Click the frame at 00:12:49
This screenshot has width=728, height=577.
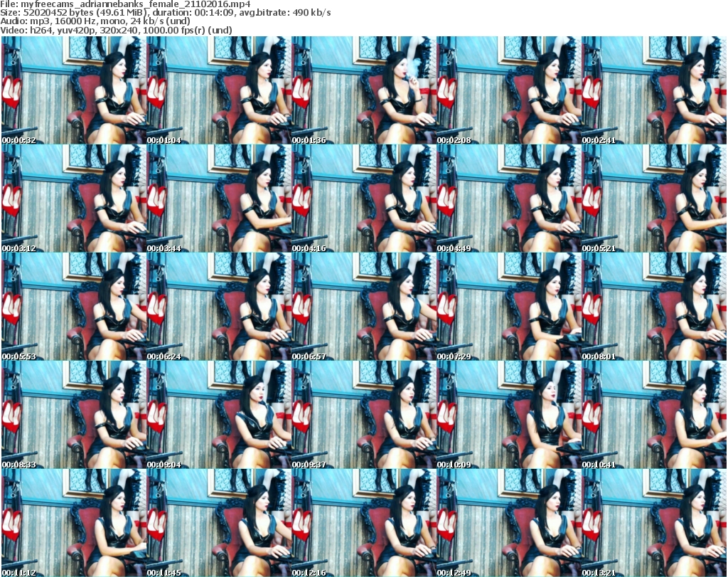[509, 523]
